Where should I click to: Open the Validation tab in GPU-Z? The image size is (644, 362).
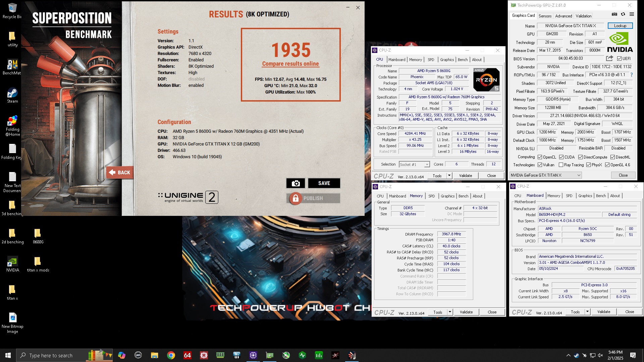coord(584,16)
